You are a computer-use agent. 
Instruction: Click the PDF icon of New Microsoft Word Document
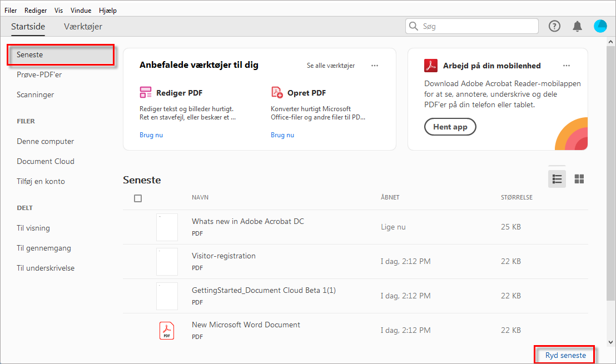tap(167, 330)
